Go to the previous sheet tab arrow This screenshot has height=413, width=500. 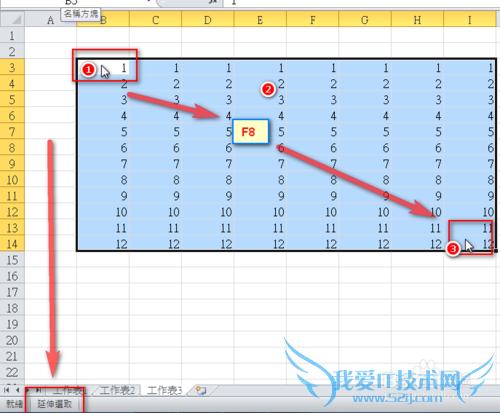click(x=17, y=390)
